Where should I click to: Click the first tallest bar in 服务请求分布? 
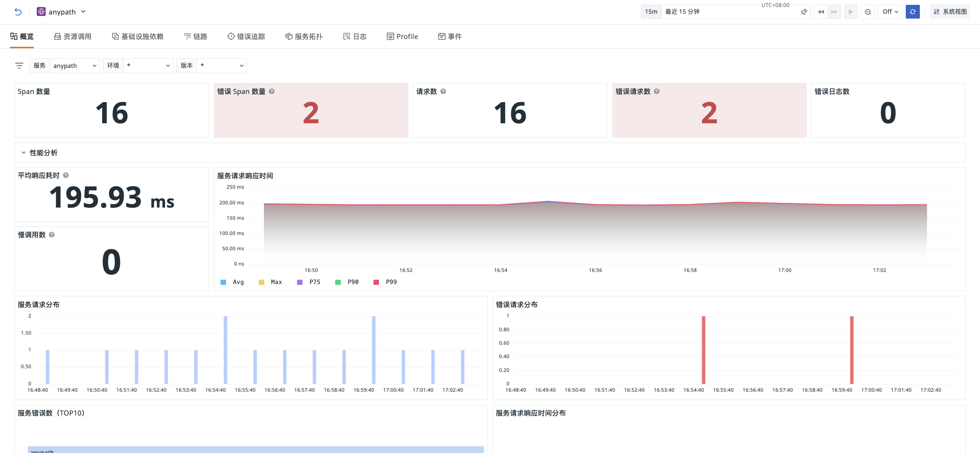tap(226, 350)
